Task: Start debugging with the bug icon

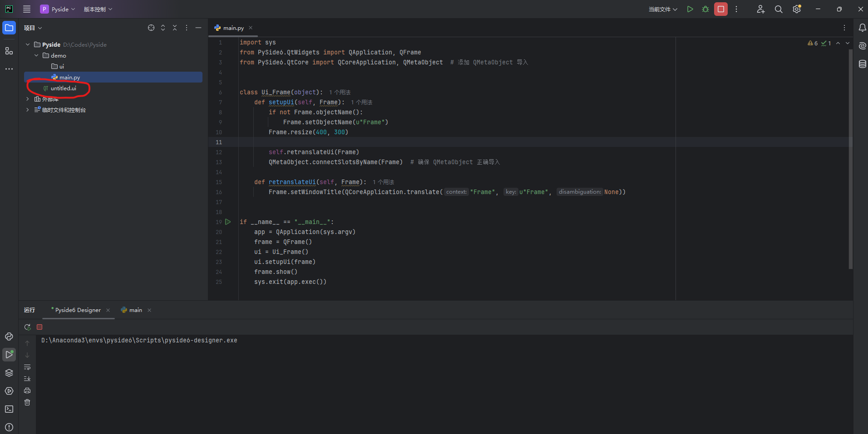Action: click(705, 9)
